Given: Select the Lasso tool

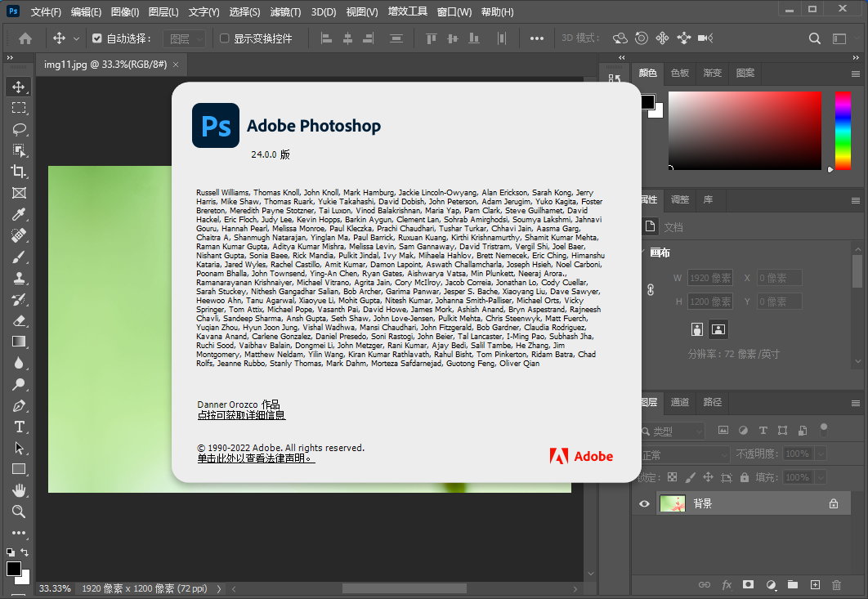Looking at the screenshot, I should [18, 130].
